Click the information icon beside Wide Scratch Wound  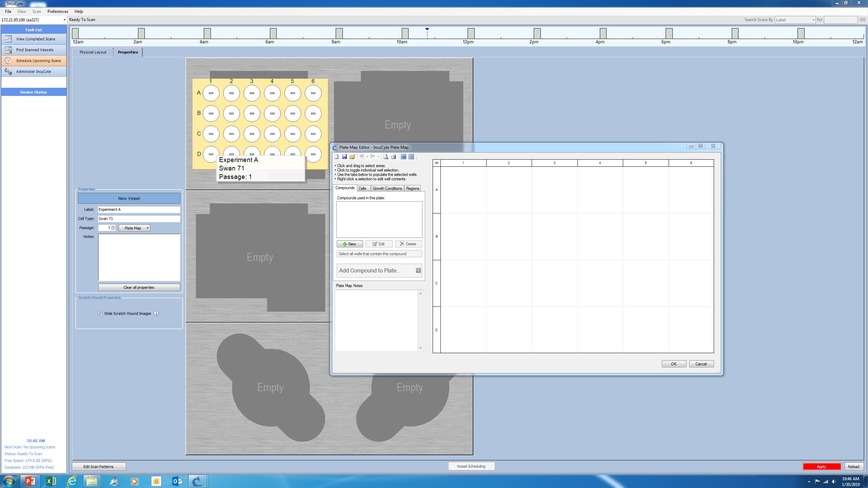coord(156,313)
